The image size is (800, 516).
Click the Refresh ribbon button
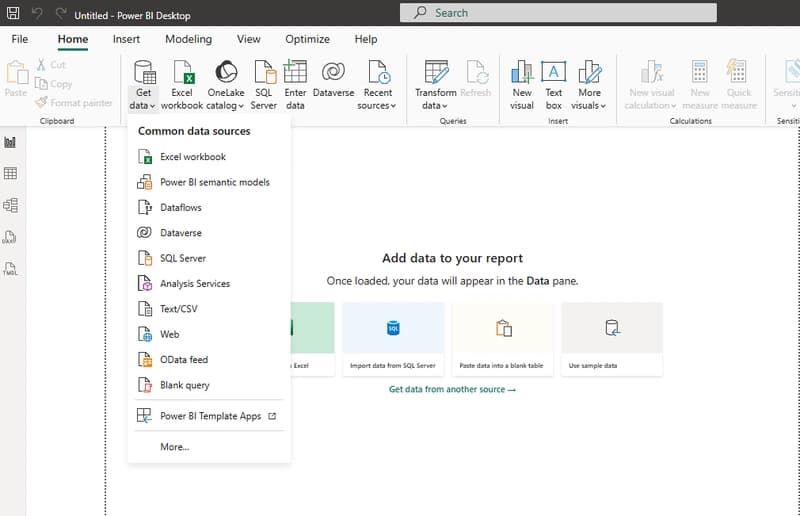click(x=476, y=79)
